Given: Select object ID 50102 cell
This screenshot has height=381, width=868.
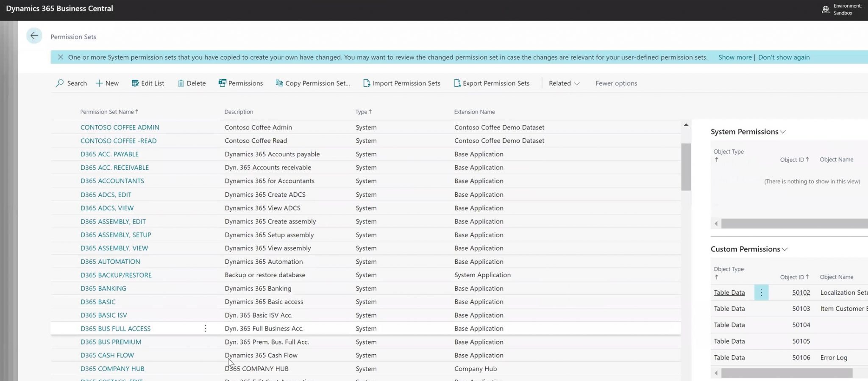Looking at the screenshot, I should (801, 293).
